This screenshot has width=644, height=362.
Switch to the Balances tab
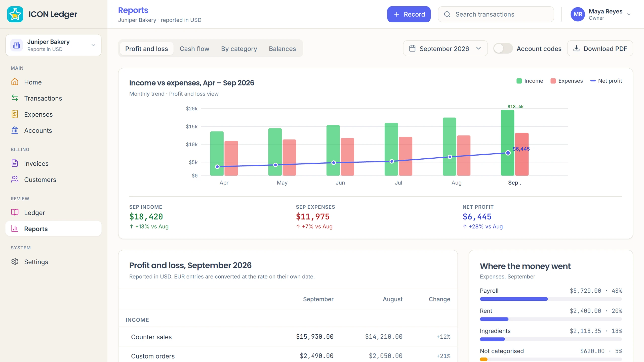[x=282, y=49]
